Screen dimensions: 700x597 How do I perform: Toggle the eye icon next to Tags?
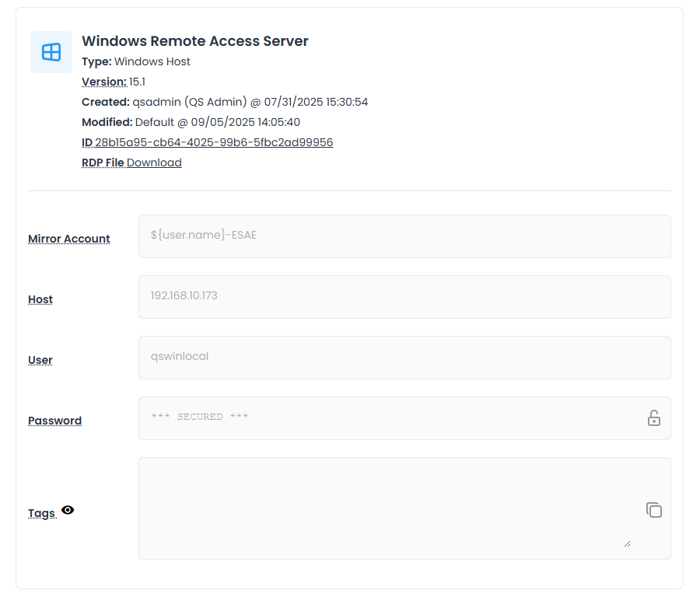68,511
